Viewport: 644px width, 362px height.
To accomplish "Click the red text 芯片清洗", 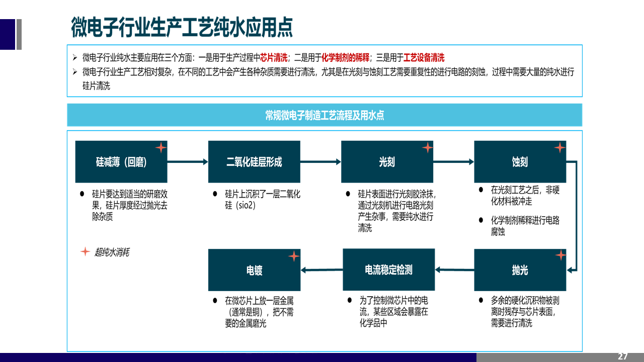I will [274, 58].
